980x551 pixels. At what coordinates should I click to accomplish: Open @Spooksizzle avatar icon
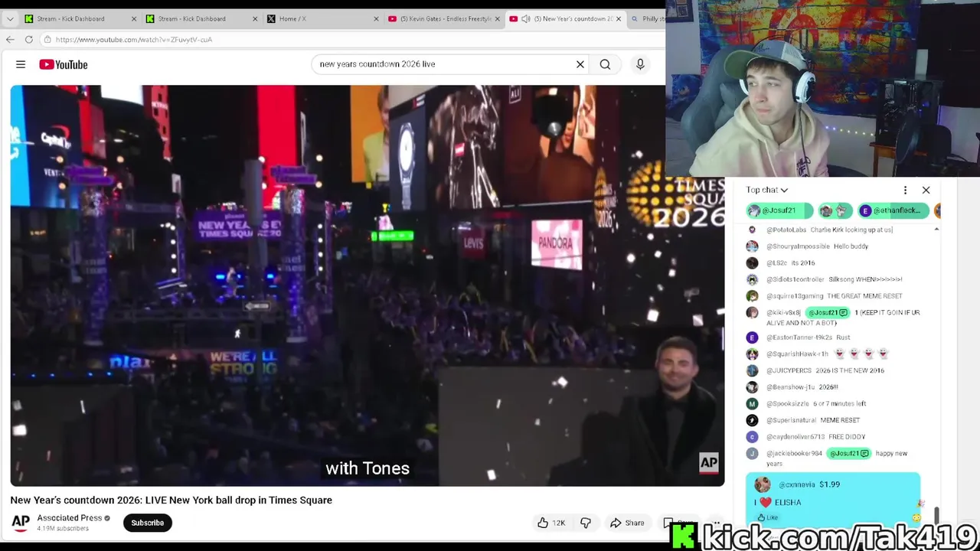tap(752, 403)
